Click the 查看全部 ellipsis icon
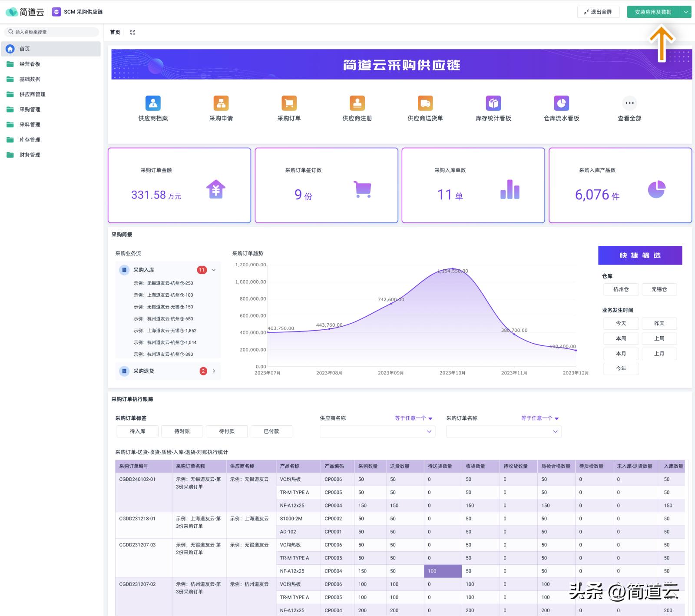695x616 pixels. click(x=629, y=103)
